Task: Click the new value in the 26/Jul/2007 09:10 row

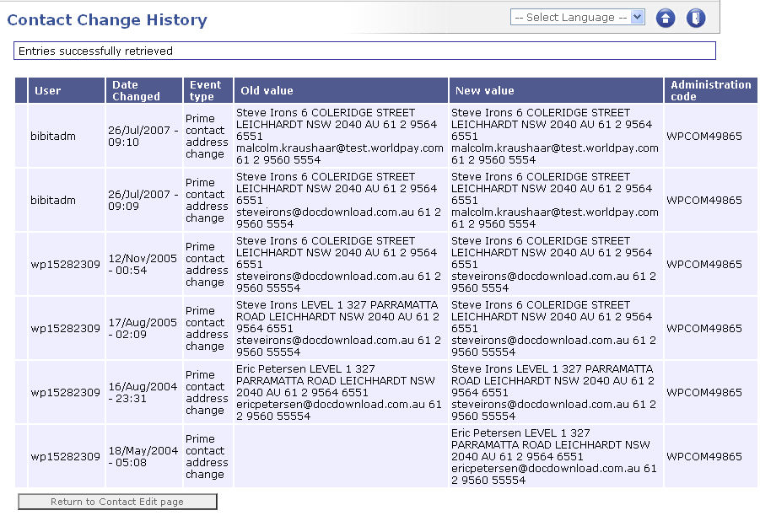Action: coord(555,136)
